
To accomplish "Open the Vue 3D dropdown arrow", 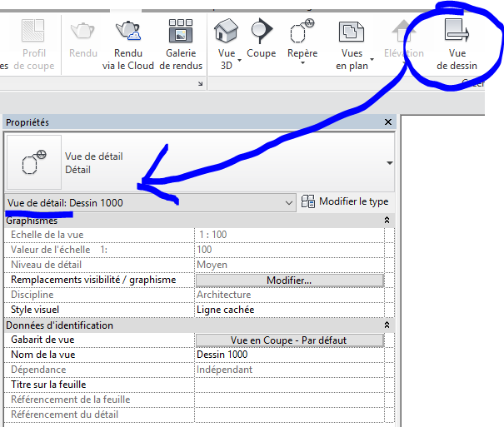I will 239,61.
